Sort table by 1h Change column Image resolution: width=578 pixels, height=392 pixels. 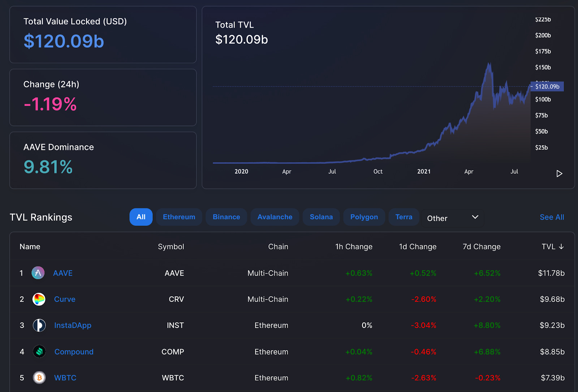[x=354, y=246]
